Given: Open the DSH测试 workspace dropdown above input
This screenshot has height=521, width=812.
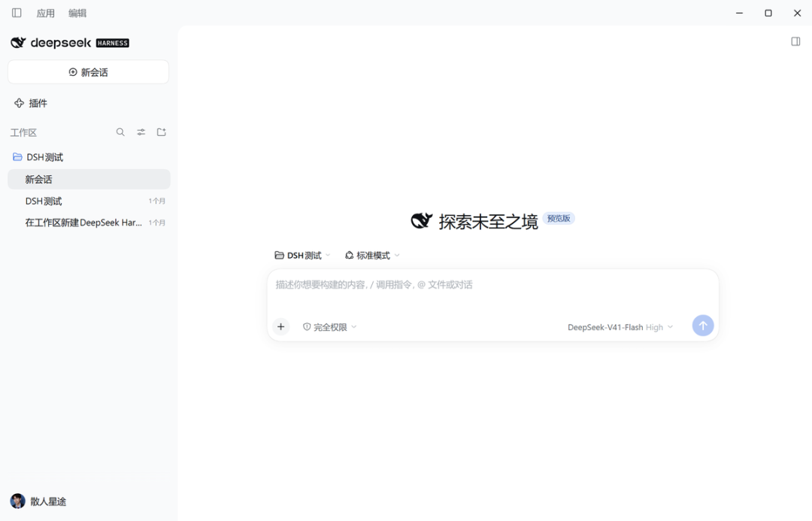Looking at the screenshot, I should coord(302,256).
